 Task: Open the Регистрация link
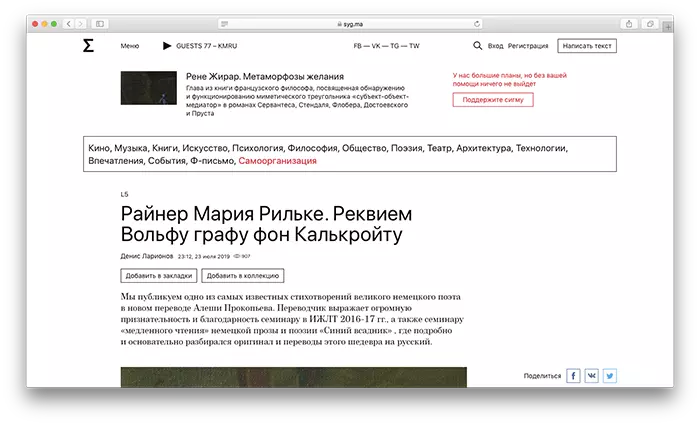(x=528, y=46)
